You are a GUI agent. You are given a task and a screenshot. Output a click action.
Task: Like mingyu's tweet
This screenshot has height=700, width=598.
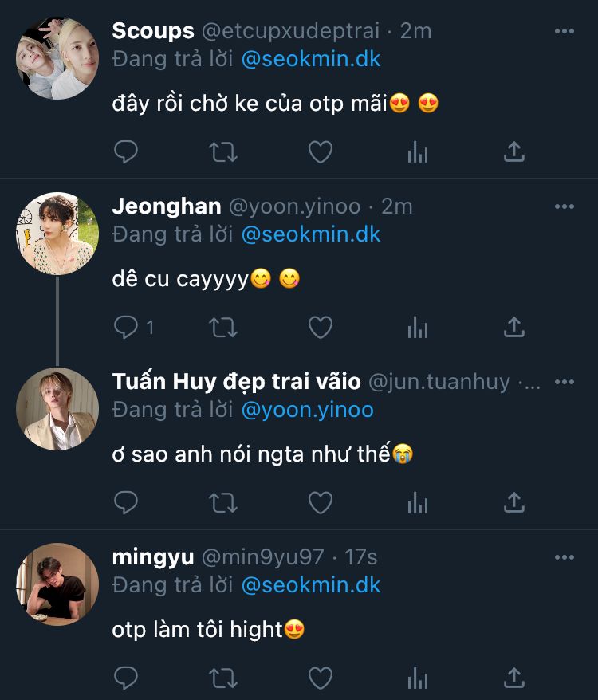coord(321,678)
